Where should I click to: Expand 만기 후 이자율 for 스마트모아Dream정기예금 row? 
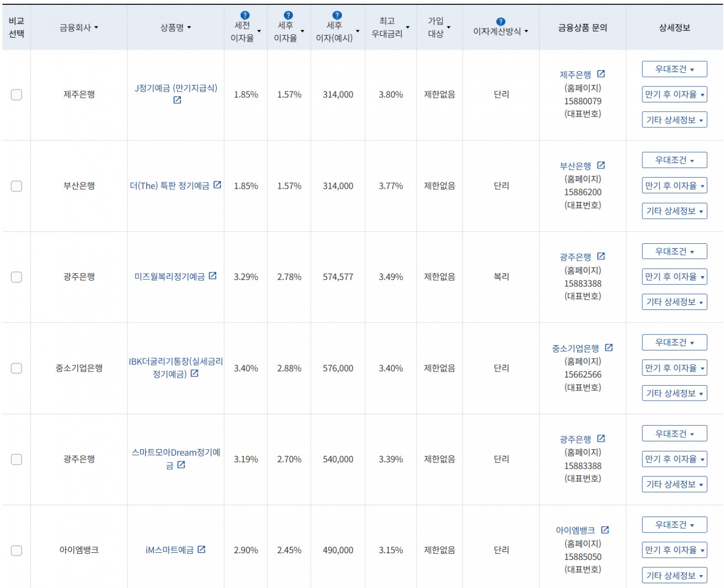[674, 459]
